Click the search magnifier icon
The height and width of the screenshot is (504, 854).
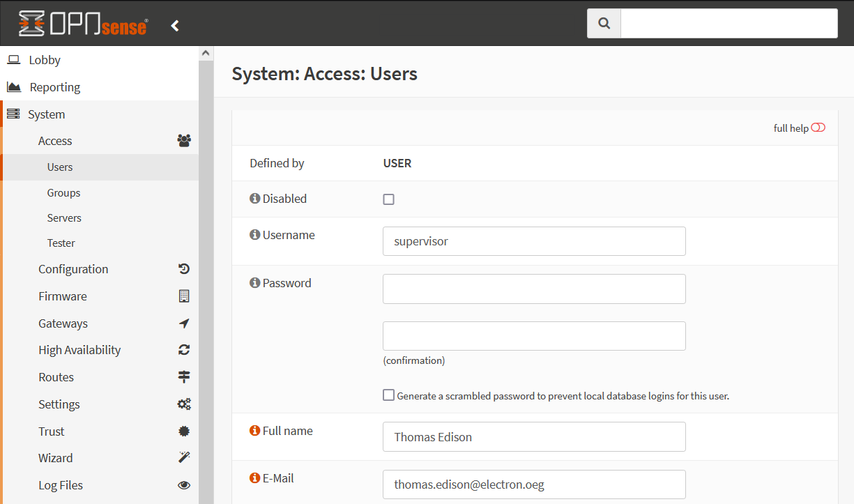tap(604, 23)
